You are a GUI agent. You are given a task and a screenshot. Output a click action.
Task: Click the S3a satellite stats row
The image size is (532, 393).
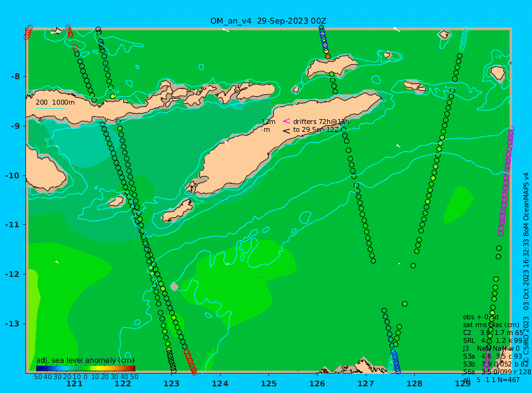pos(493,356)
